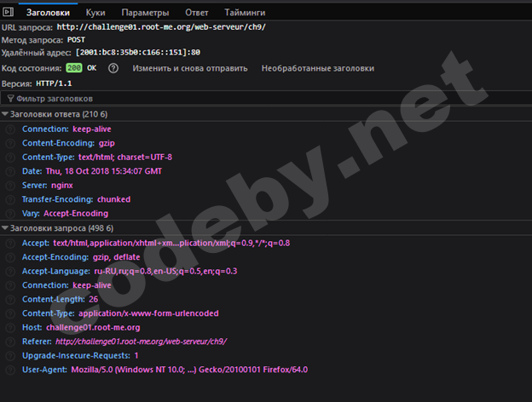The width and height of the screenshot is (532, 402).
Task: Open help icon beside Vary header
Action: (10, 214)
